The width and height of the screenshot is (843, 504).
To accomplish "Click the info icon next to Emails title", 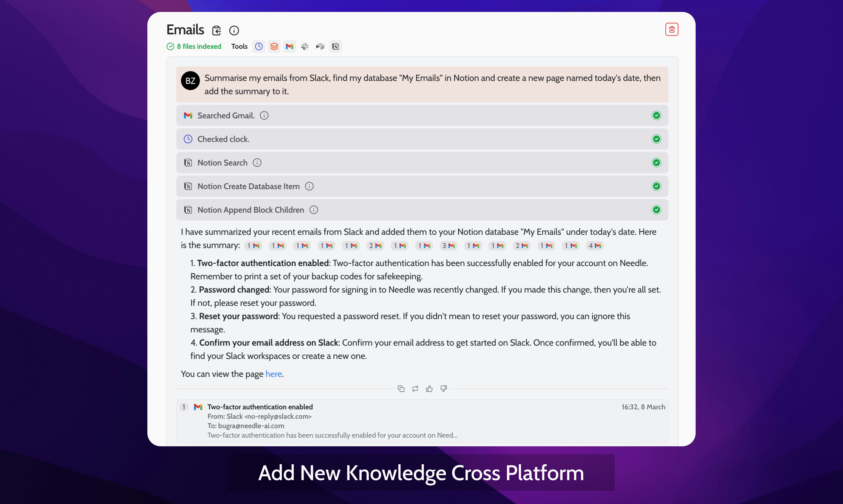I will (x=234, y=31).
